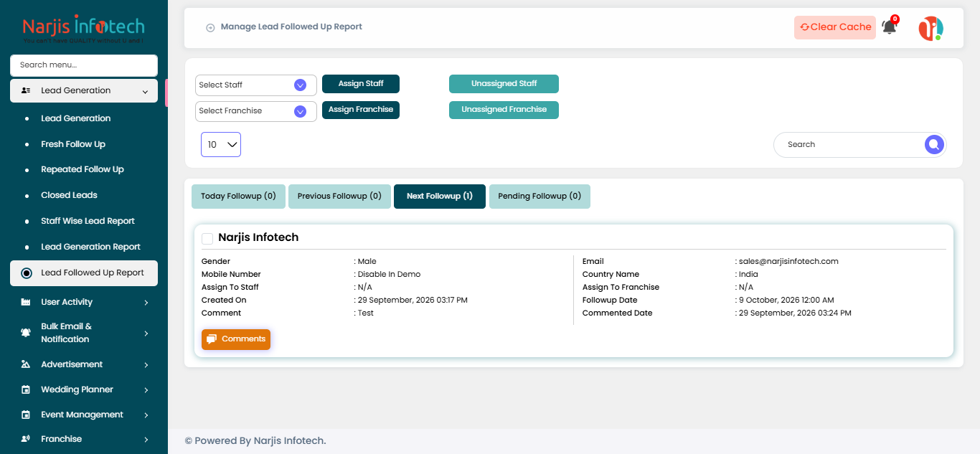Open the Select Franchise dropdown
This screenshot has height=454, width=980.
pyautogui.click(x=256, y=111)
